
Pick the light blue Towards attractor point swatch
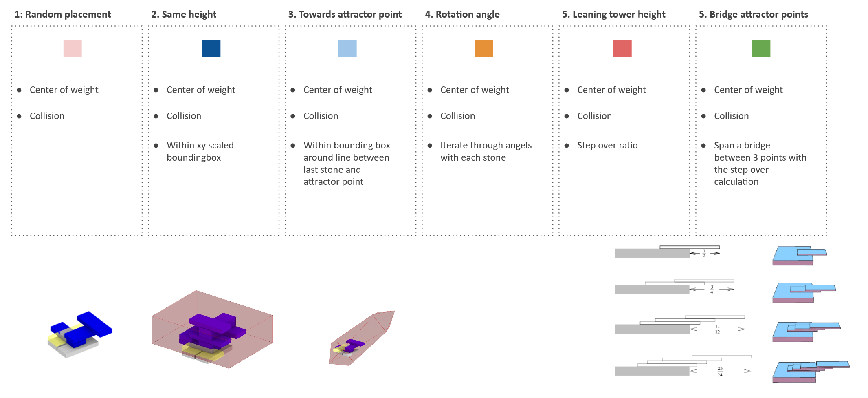347,48
